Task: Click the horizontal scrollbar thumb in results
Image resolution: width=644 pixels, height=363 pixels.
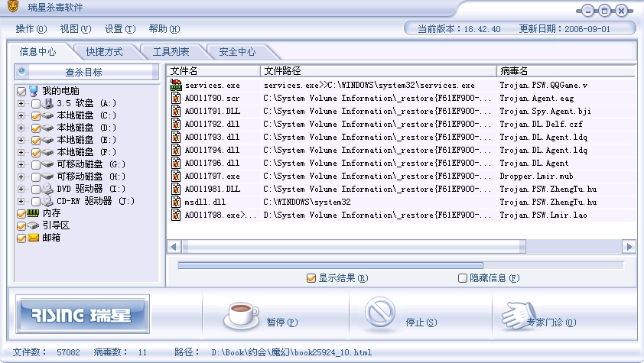Action: [x=354, y=247]
